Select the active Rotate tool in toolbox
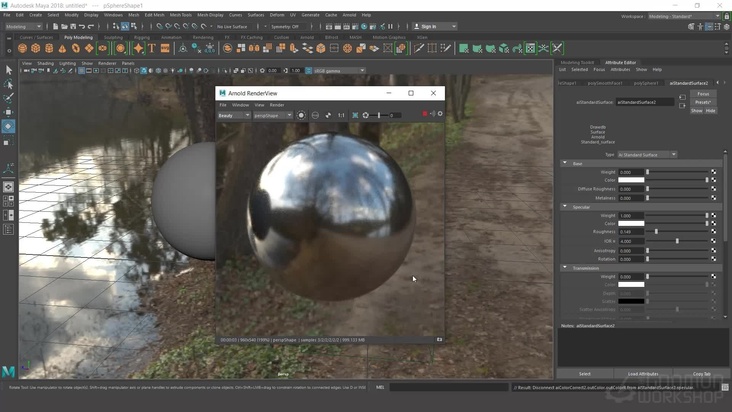 pos(8,126)
